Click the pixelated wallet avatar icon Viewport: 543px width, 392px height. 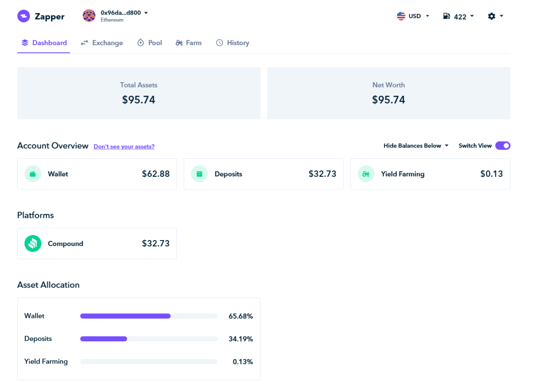[x=89, y=16]
